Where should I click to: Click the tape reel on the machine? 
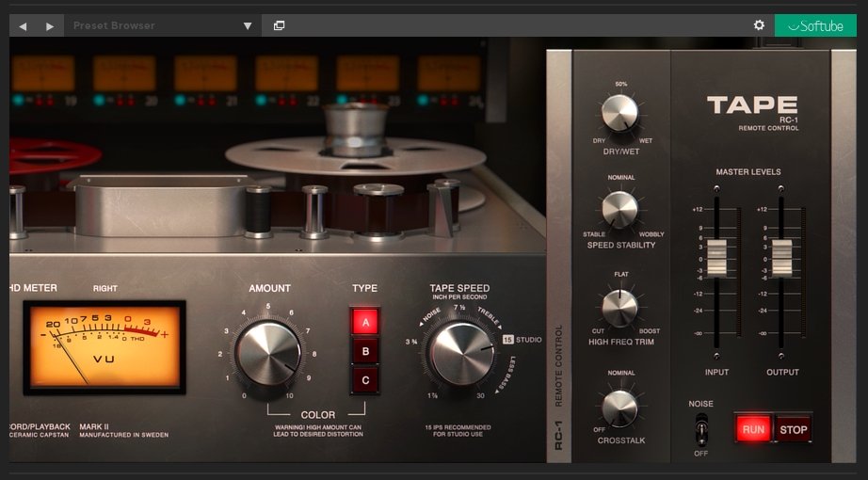356,156
